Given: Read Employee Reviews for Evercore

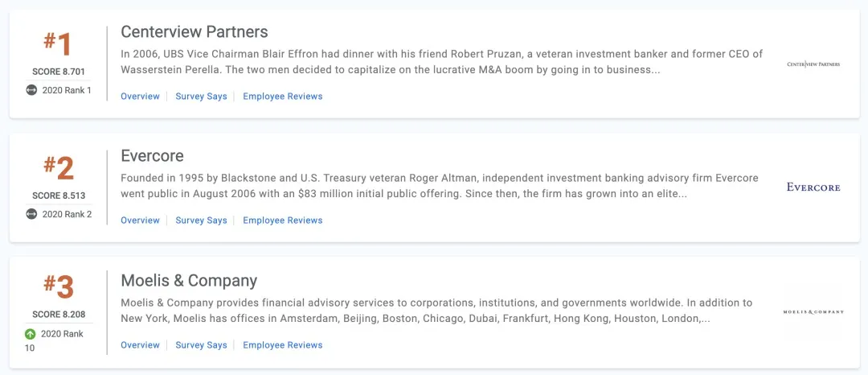Looking at the screenshot, I should coord(283,220).
